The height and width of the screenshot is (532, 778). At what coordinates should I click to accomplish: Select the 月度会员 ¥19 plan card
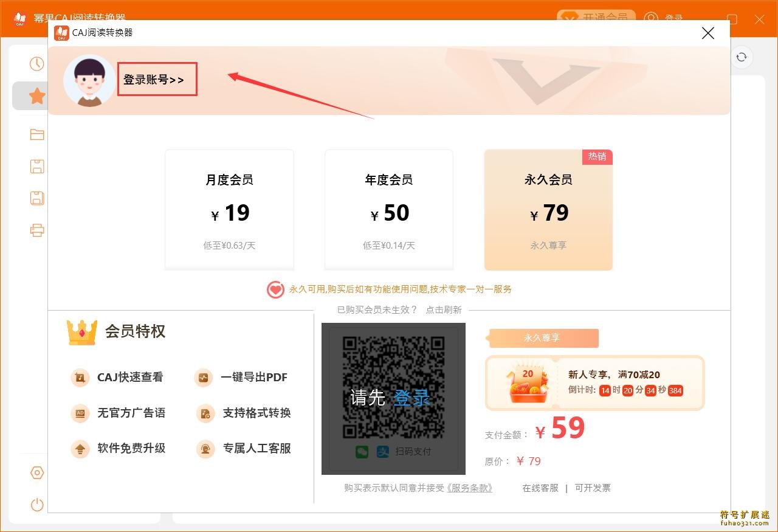(229, 210)
